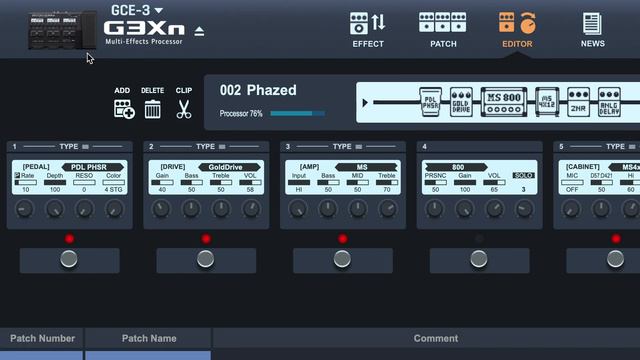Click the Rate knob of PDL PHSR
Image resolution: width=640 pixels, height=360 pixels.
pyautogui.click(x=24, y=209)
